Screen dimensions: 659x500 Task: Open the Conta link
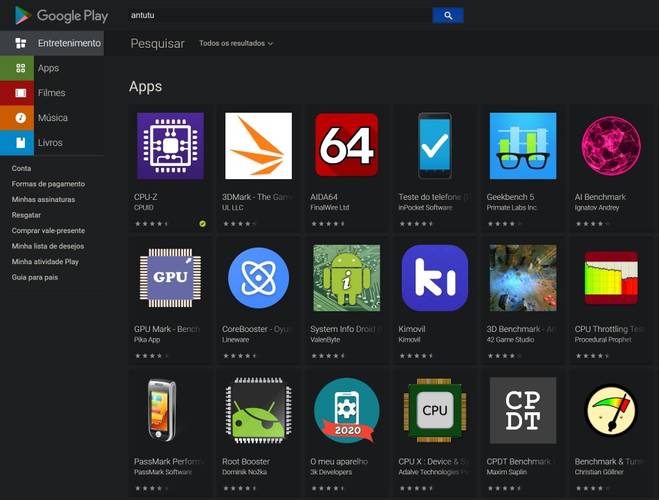point(21,168)
